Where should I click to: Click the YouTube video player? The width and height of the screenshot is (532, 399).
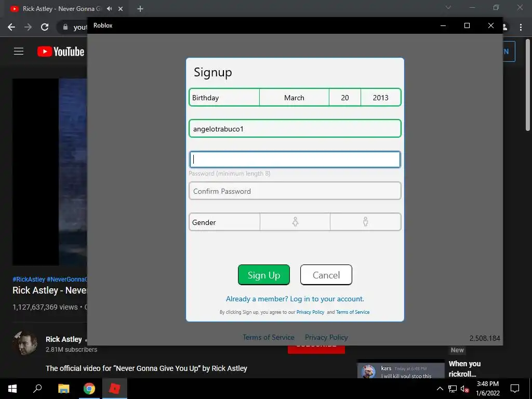pyautogui.click(x=50, y=172)
